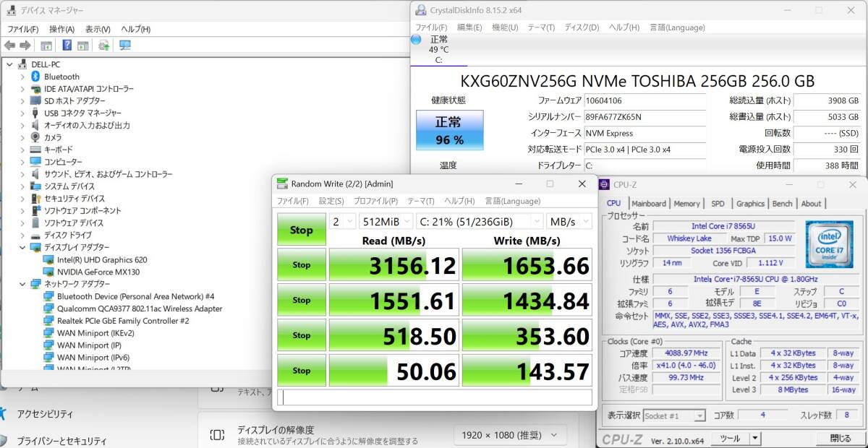The image size is (868, 448).
Task: Click arrow beside ツール button in CPU-Z
Action: (x=755, y=438)
